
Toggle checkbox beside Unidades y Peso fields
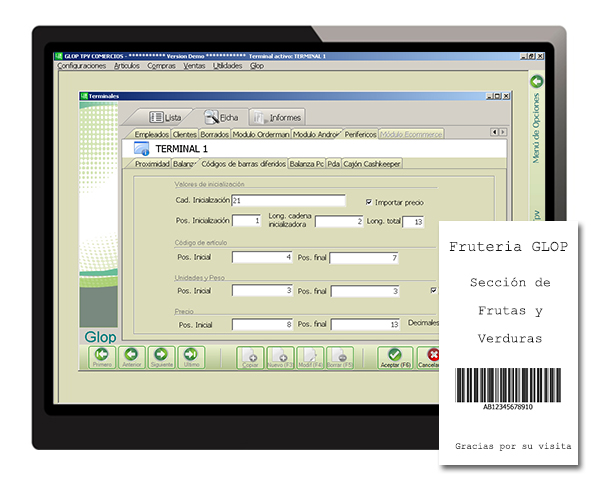(x=433, y=290)
